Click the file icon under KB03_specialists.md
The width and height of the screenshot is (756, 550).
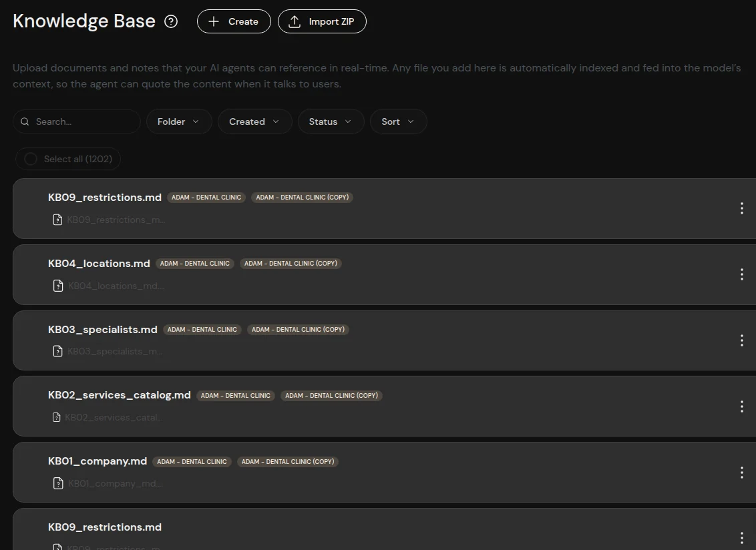click(57, 351)
